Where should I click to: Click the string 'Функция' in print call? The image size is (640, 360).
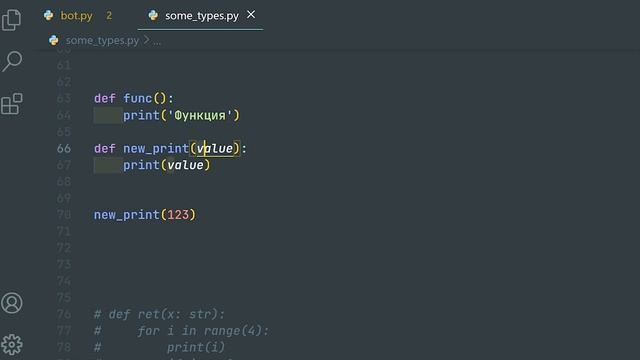[200, 116]
